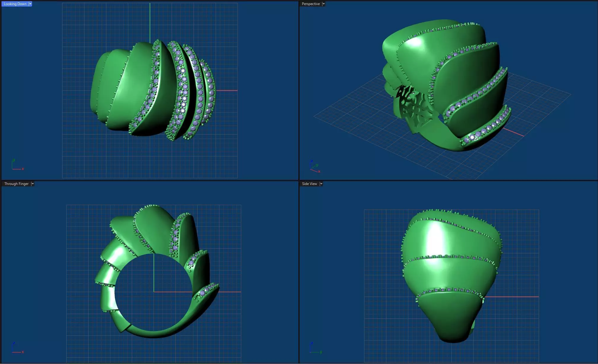Viewport: 598px width, 364px height.
Task: Click the ring model in Side View viewport
Action: tap(451, 276)
